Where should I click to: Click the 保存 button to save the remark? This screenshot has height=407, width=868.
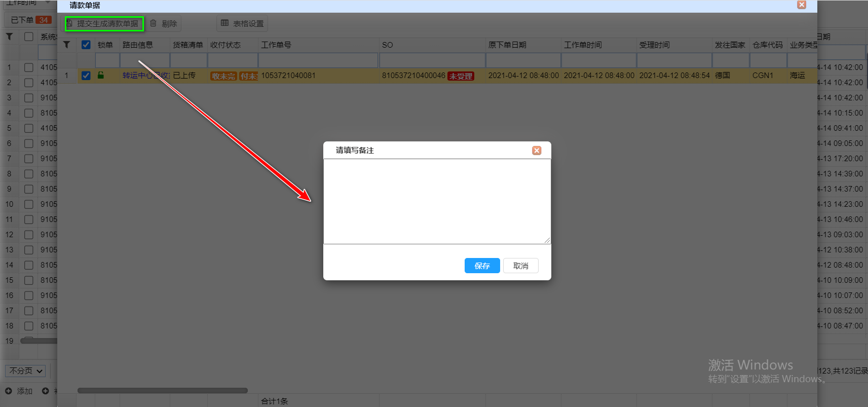[x=482, y=266]
